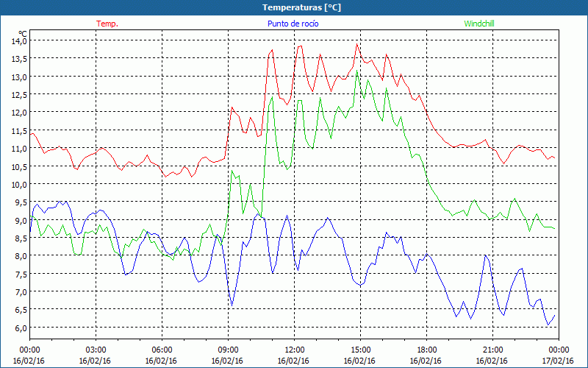Click the '14,0' y-axis value
Screen dimensions: 588x368
[20, 41]
